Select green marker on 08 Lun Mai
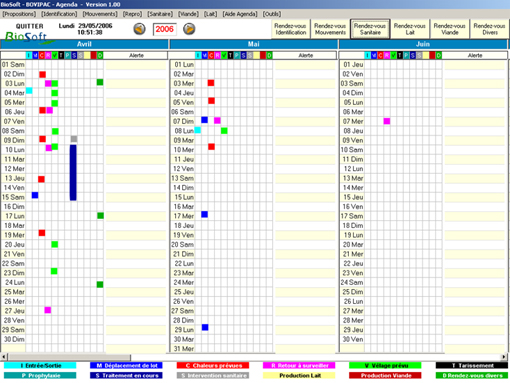The height and width of the screenshot is (383, 510). point(224,131)
